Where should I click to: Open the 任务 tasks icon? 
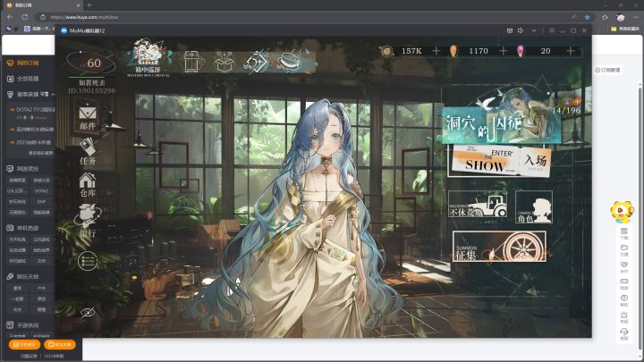pos(88,151)
